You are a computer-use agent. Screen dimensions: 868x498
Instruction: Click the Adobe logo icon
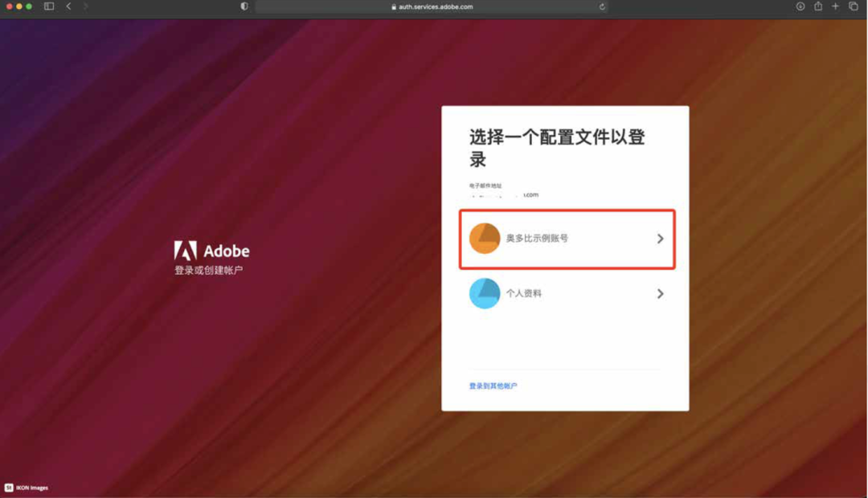(x=187, y=250)
